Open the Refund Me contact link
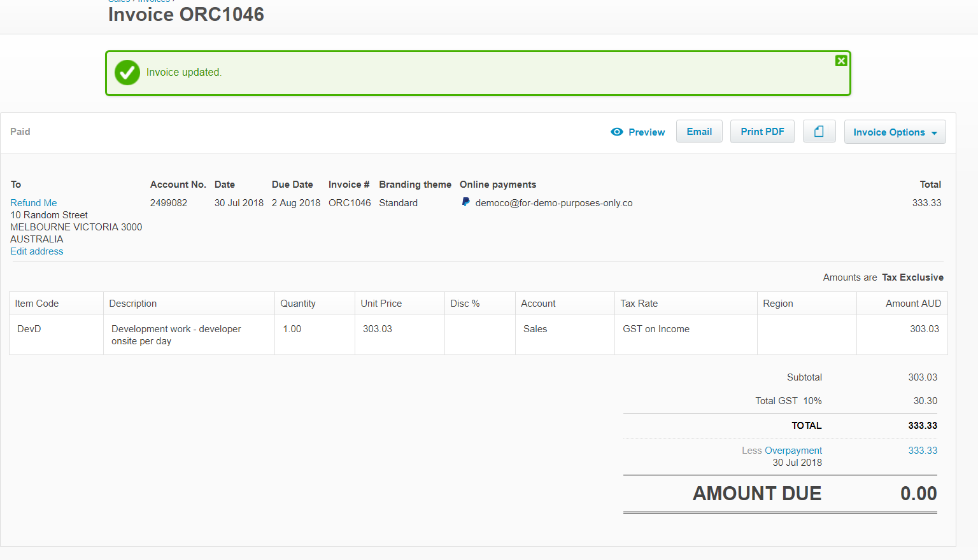The image size is (978, 560). tap(34, 203)
